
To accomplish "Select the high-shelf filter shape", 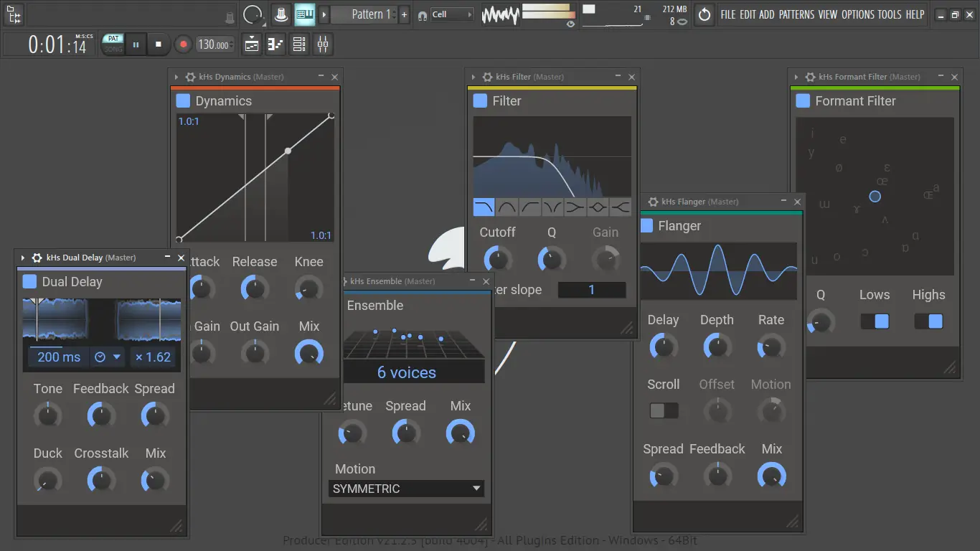I will click(x=621, y=207).
